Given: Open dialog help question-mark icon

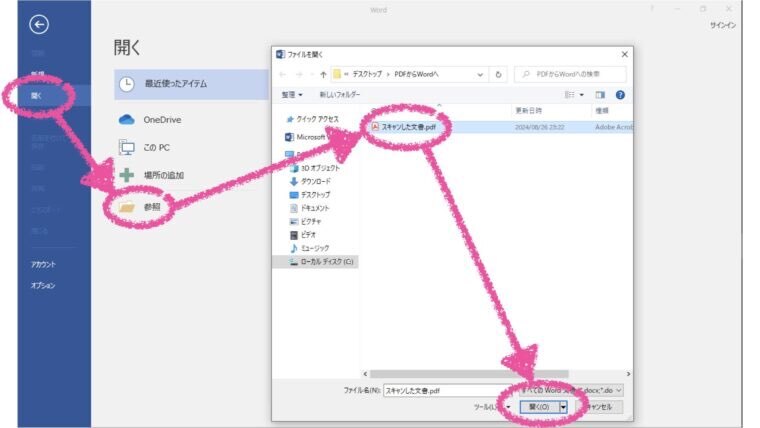Looking at the screenshot, I should click(x=620, y=95).
